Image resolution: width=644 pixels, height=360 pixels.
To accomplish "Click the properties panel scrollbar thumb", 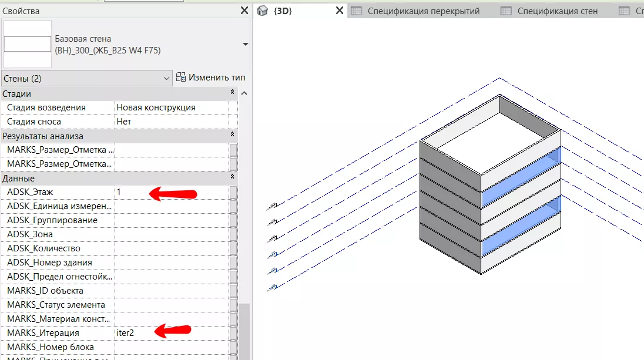I will click(x=244, y=329).
